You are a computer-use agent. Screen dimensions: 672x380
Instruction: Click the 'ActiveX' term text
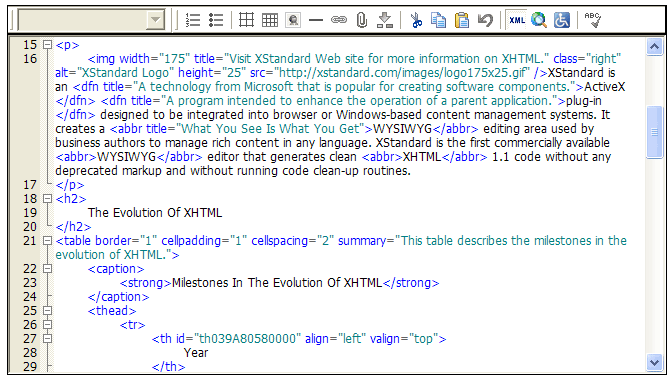coord(605,87)
